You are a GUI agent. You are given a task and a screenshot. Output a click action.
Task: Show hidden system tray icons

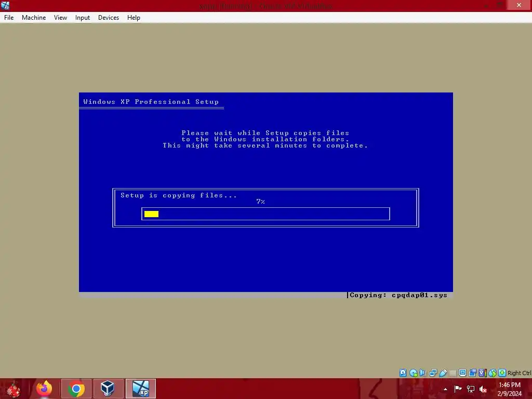pos(445,389)
